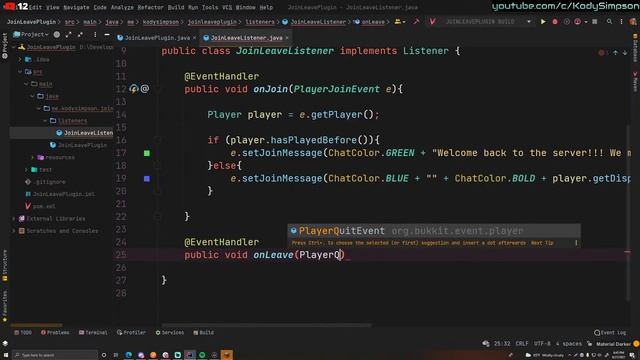Open the Project view selector dropdown
Image resolution: width=640 pixels, height=360 pixels.
pos(31,35)
